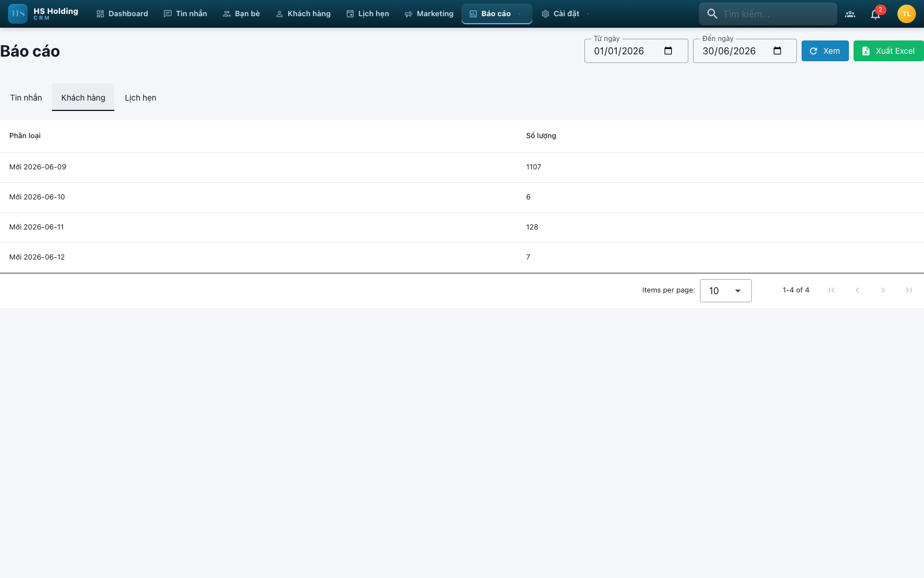Open the Marketing section
Viewport: 924px width, 578px height.
429,14
